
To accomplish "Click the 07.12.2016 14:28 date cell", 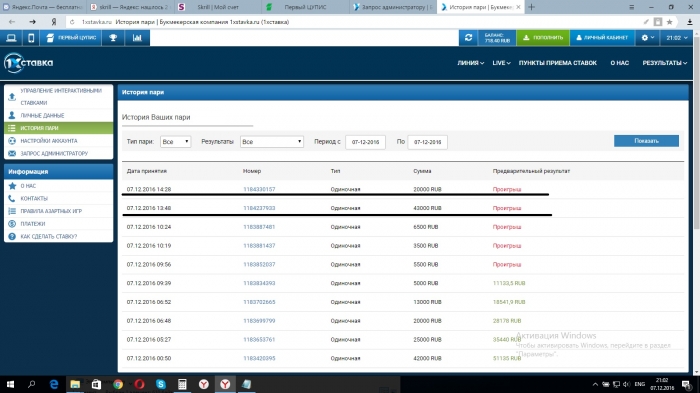I will [149, 189].
